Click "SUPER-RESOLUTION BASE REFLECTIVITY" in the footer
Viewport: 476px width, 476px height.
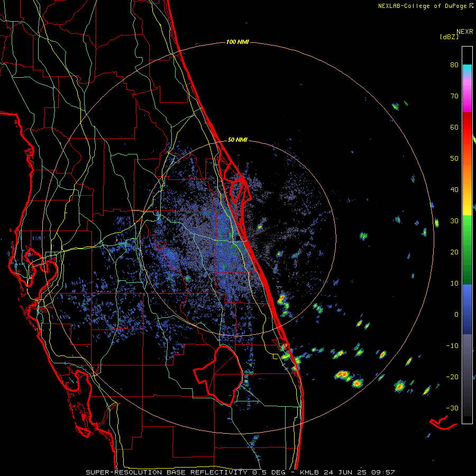[167, 472]
